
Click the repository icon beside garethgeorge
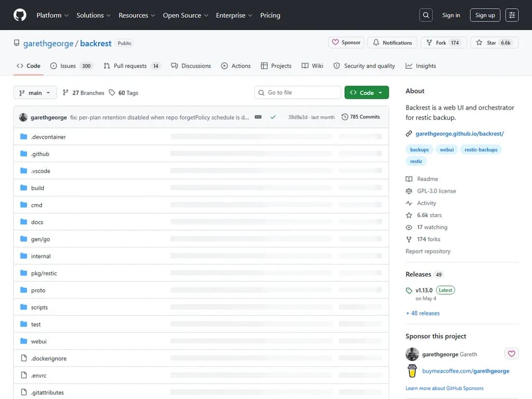(x=17, y=43)
